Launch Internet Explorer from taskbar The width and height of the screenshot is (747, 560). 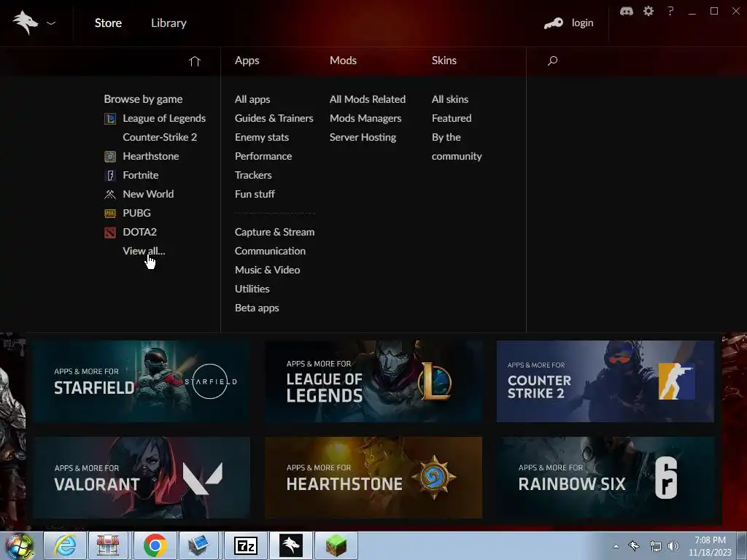tap(65, 545)
